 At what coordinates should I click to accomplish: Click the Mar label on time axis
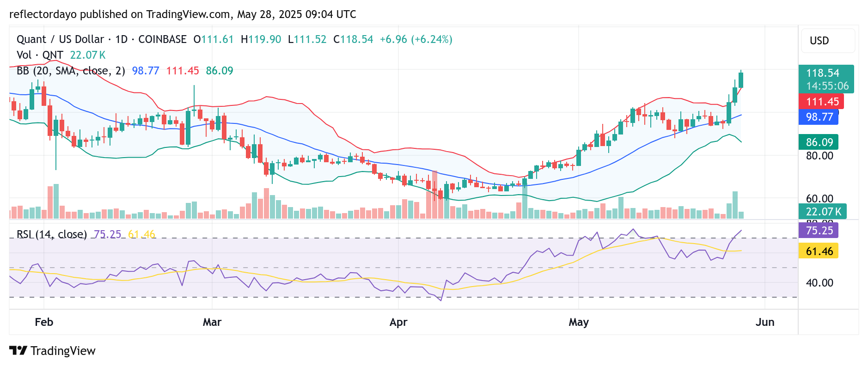[x=212, y=322]
